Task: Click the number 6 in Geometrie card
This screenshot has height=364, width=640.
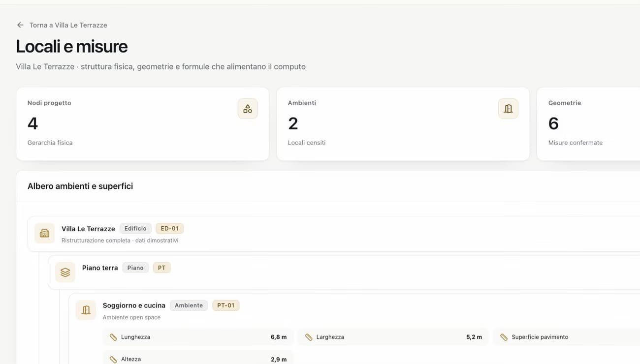Action: click(553, 123)
